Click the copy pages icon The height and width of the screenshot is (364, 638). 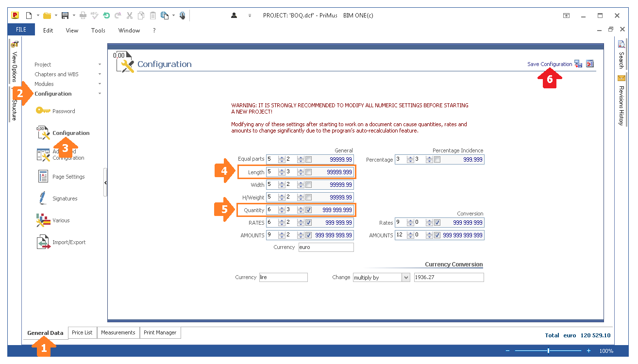[x=141, y=16]
